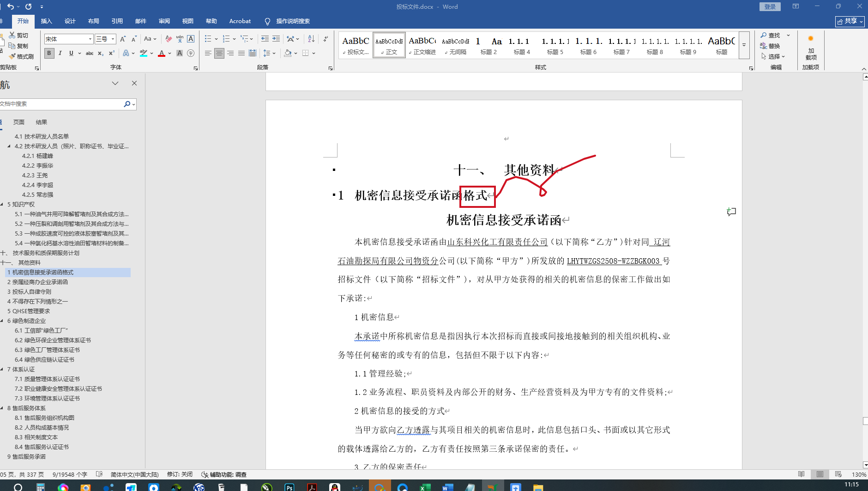Screen dimensions: 868x491
Task: Click the 共享 share button
Action: (850, 21)
